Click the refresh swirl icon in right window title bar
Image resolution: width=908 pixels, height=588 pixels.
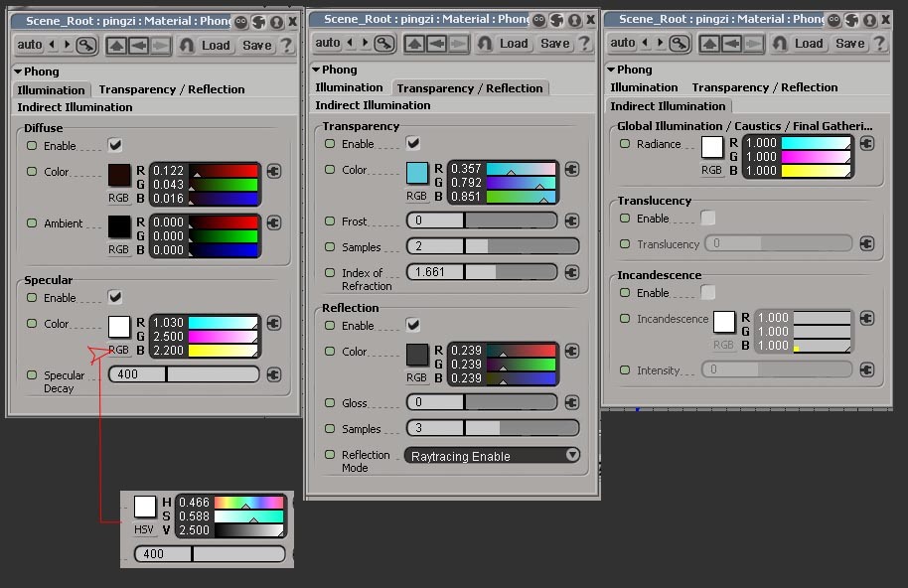[851, 21]
